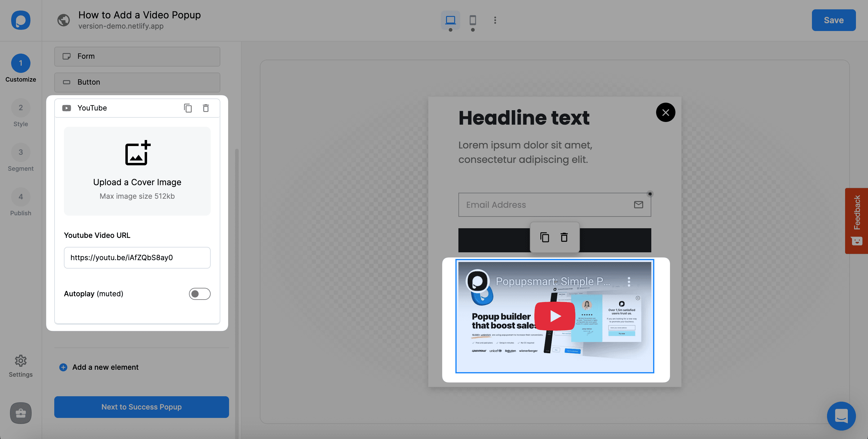Duplicate the YouTube element in sidebar
This screenshot has height=439, width=868.
(188, 108)
